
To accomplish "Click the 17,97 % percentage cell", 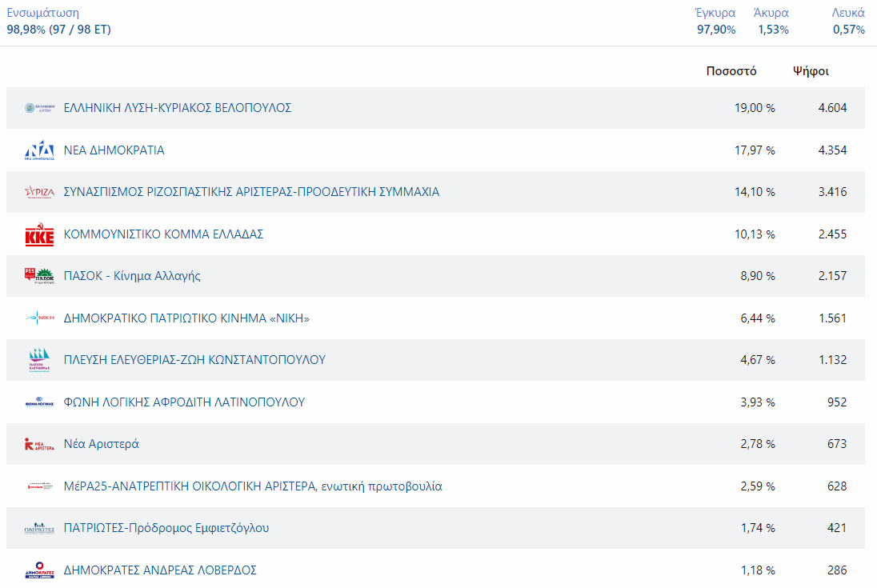I will (x=755, y=150).
